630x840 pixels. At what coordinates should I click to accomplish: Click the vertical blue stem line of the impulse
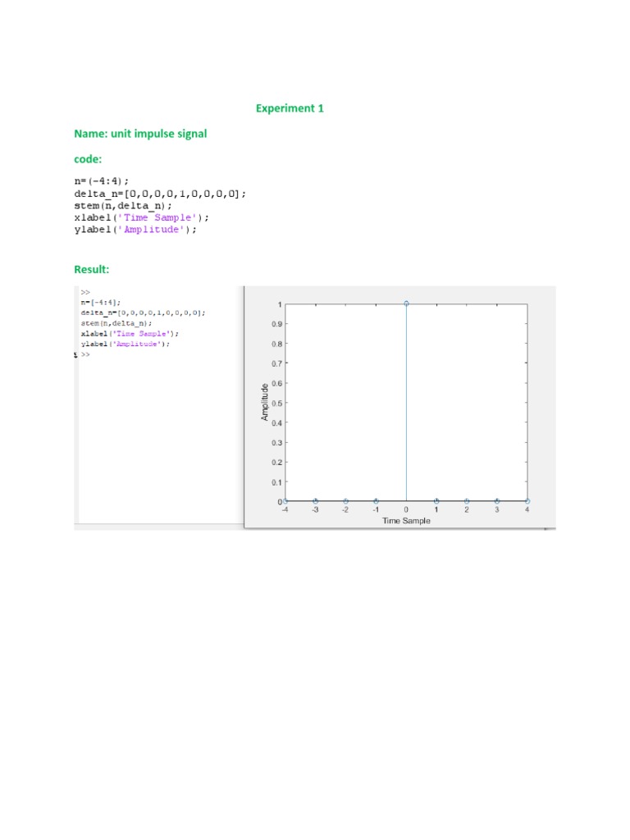pos(406,402)
